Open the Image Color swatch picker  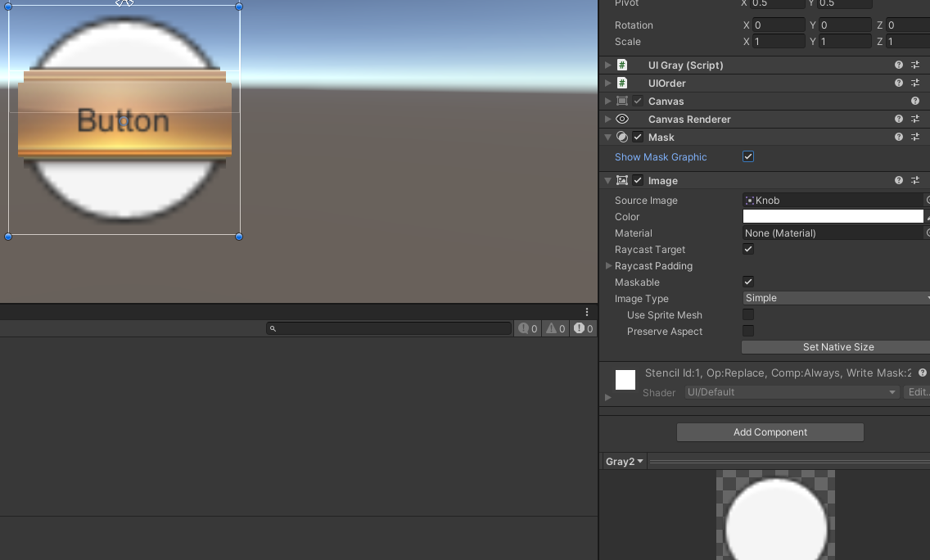point(833,216)
